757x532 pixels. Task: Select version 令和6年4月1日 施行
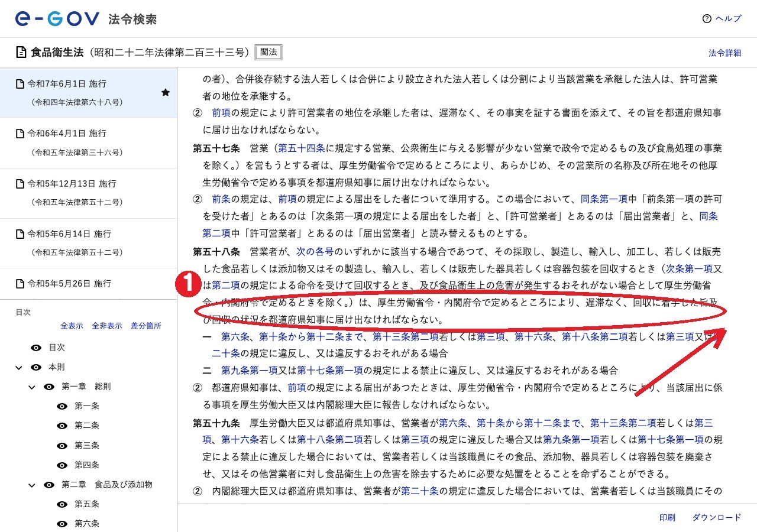tap(88, 142)
